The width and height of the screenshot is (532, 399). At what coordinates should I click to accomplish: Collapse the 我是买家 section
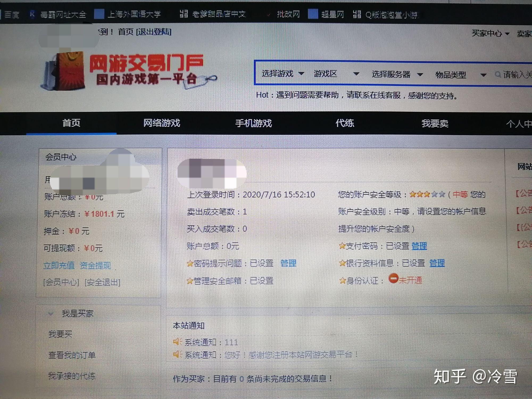tap(51, 314)
